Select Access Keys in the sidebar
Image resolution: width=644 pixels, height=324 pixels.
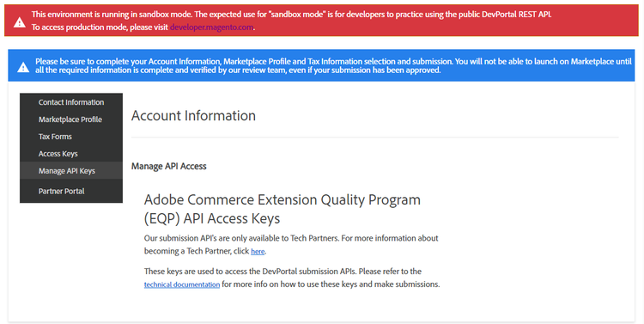click(71, 154)
